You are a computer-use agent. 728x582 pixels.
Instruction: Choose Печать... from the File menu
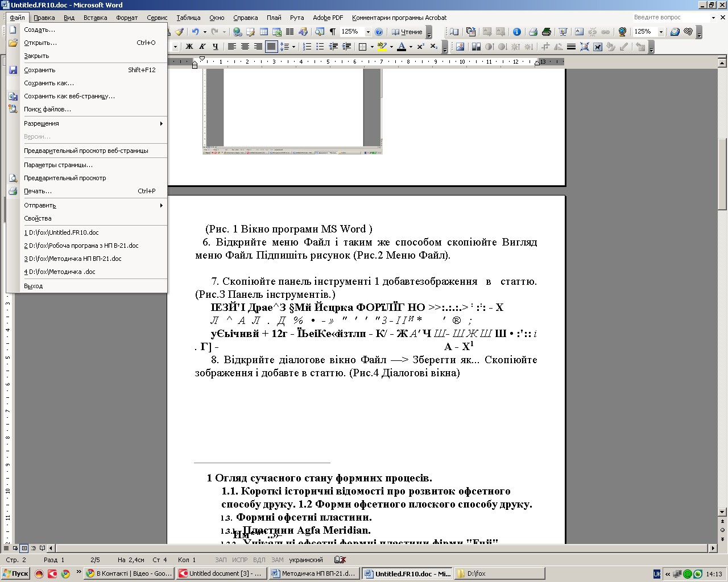click(86, 191)
